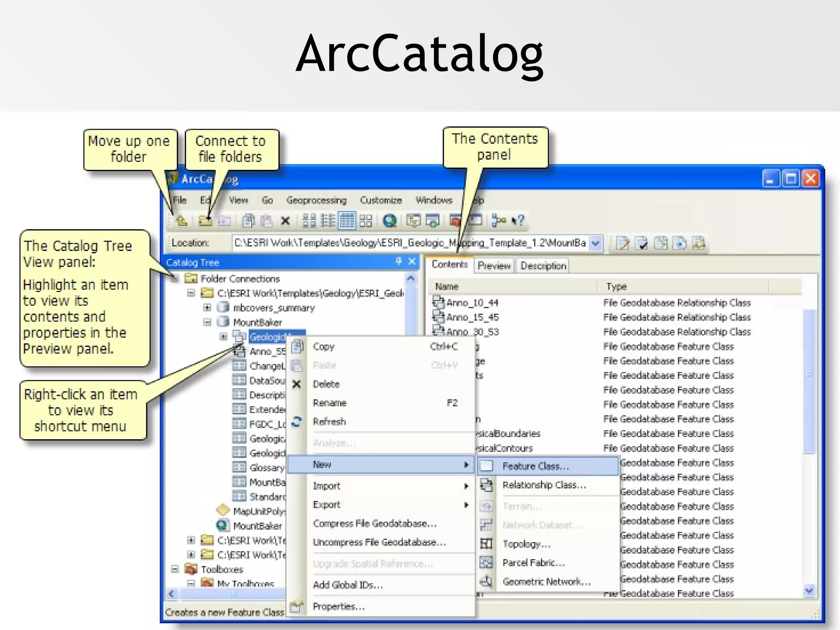840x630 pixels.
Task: Sort Contents by the Name column
Action: 513,286
